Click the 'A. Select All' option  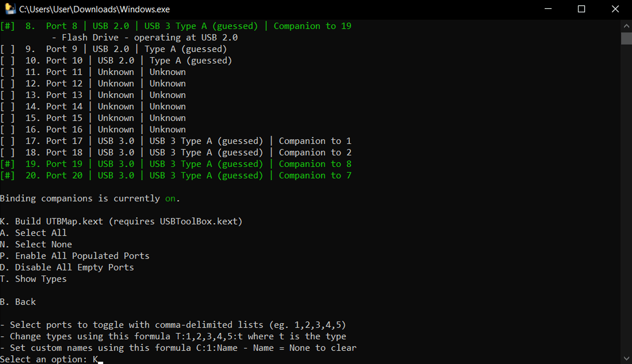pyautogui.click(x=33, y=233)
